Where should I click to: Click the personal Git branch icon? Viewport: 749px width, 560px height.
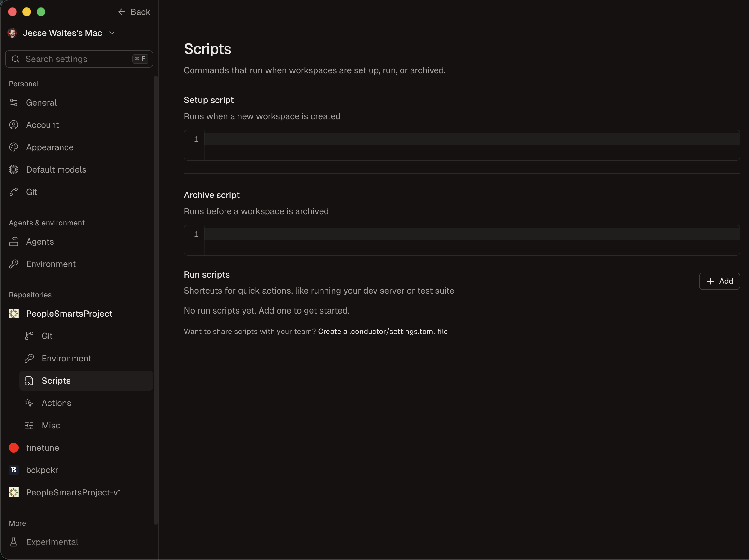click(14, 192)
